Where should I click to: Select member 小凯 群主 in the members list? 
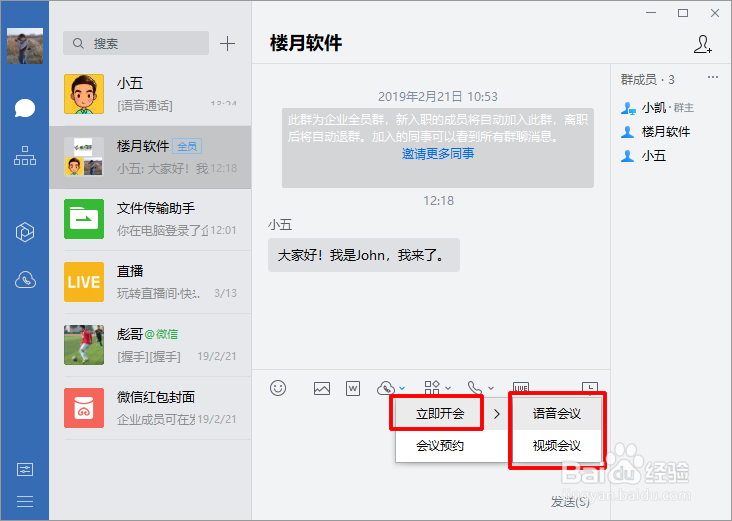tap(657, 108)
